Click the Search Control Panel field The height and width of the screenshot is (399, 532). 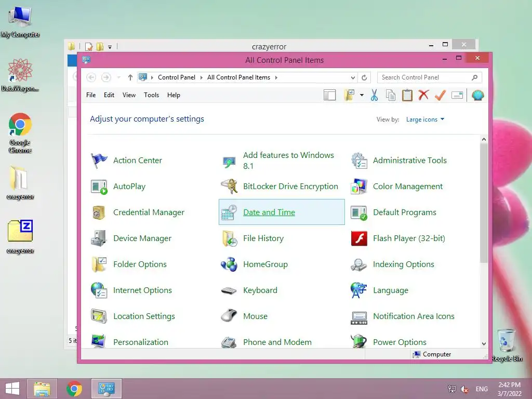click(429, 78)
